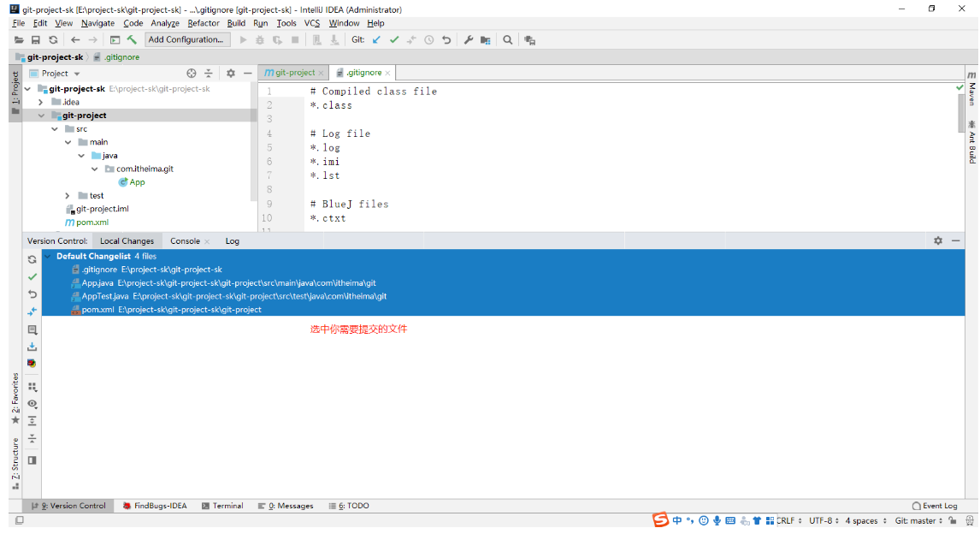Collapse the Default Changelist node
This screenshot has width=980, height=534.
(48, 257)
